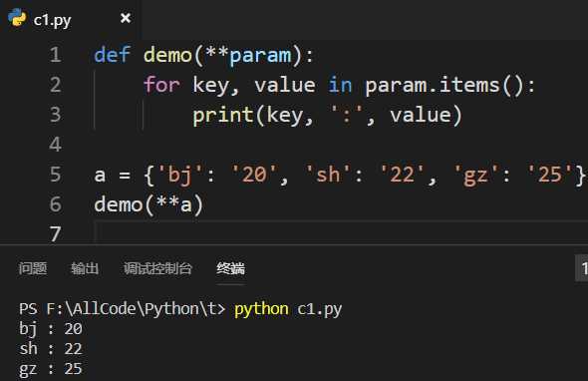Click the ':' string literal on line 3
Image resolution: width=588 pixels, height=381 pixels.
pos(347,116)
